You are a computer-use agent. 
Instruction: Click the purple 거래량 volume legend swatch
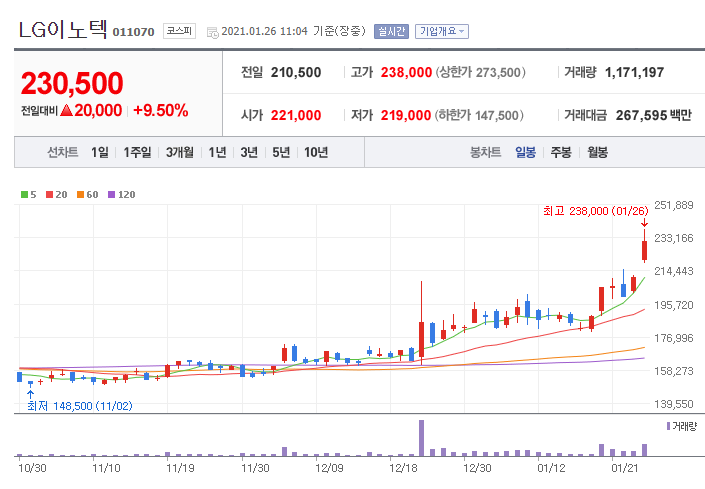pos(669,426)
